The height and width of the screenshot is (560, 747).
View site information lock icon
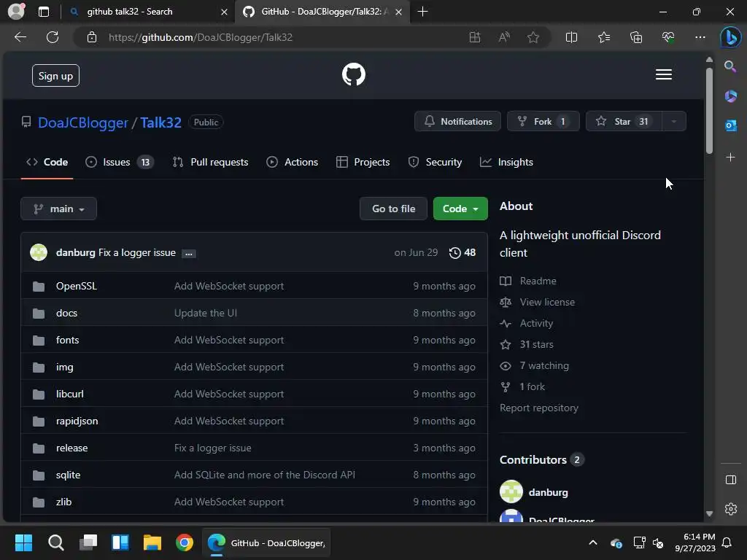point(92,37)
